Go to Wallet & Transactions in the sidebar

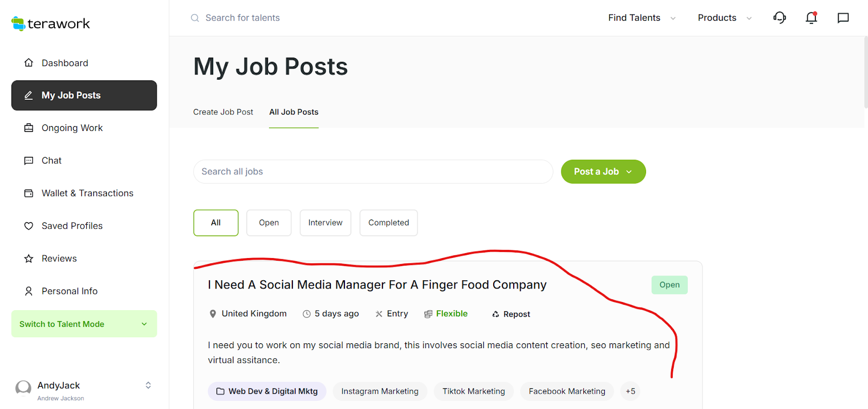click(x=87, y=193)
